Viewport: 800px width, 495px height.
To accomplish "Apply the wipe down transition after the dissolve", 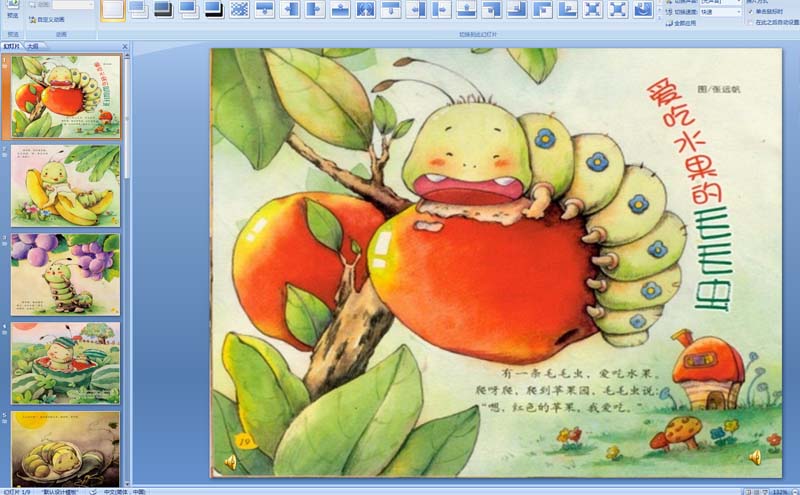I will tap(264, 10).
